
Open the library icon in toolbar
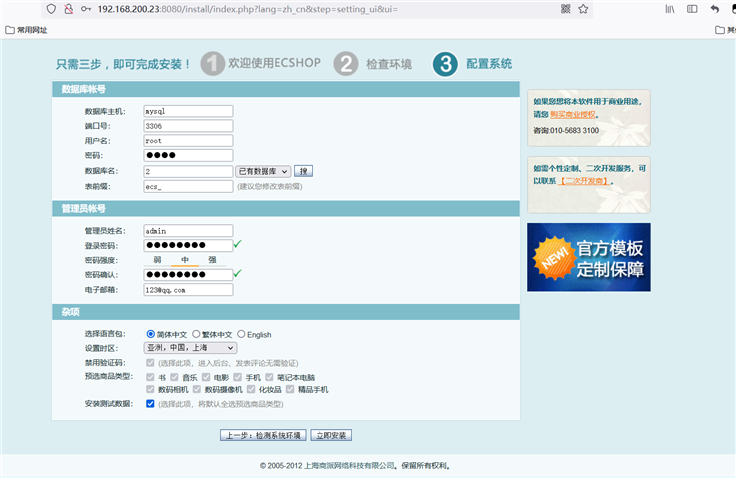[x=670, y=9]
